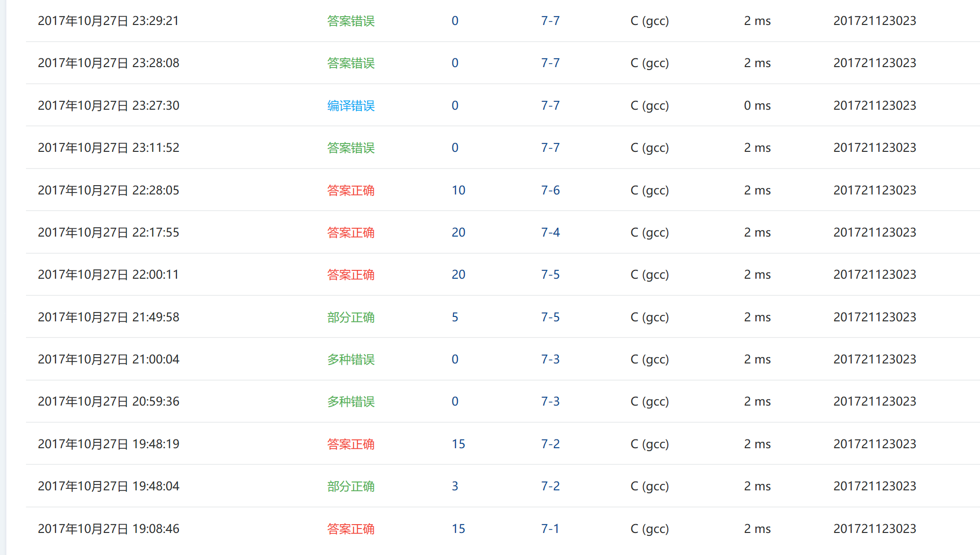
Task: Click 答案正确 status at 22:17:55 row
Action: coord(351,232)
